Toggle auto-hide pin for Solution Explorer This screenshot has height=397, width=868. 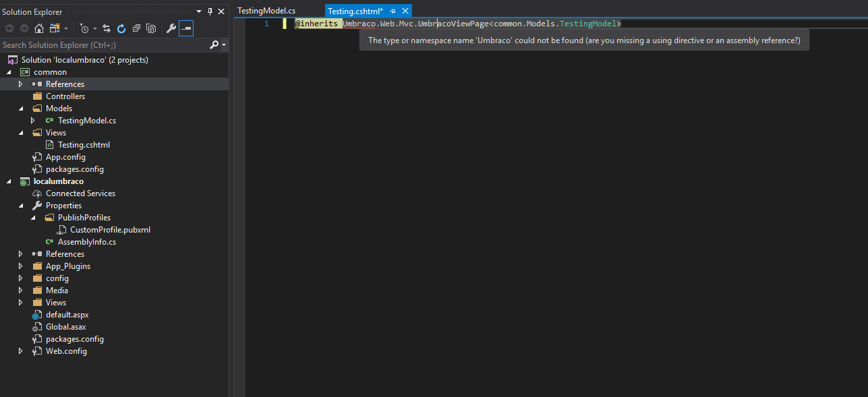click(210, 11)
